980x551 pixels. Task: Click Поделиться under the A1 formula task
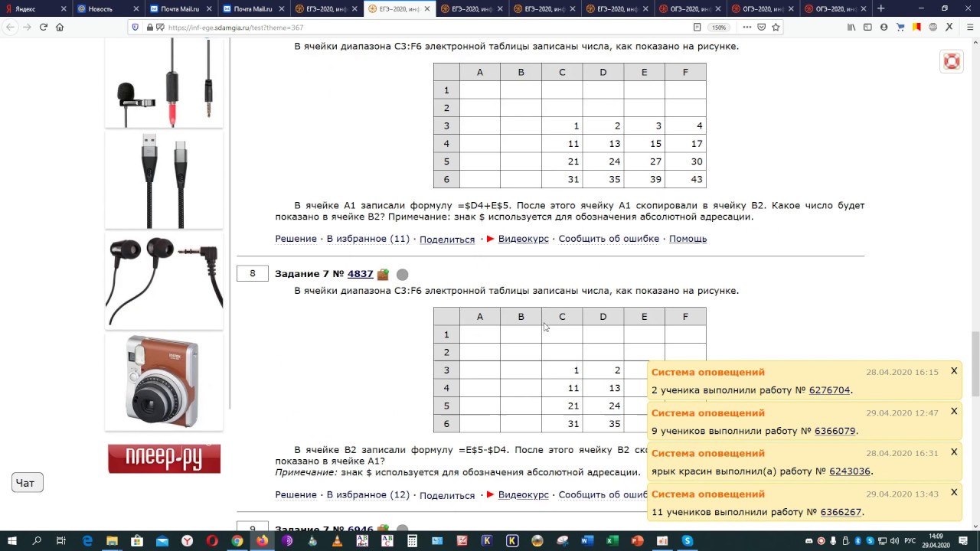click(447, 240)
